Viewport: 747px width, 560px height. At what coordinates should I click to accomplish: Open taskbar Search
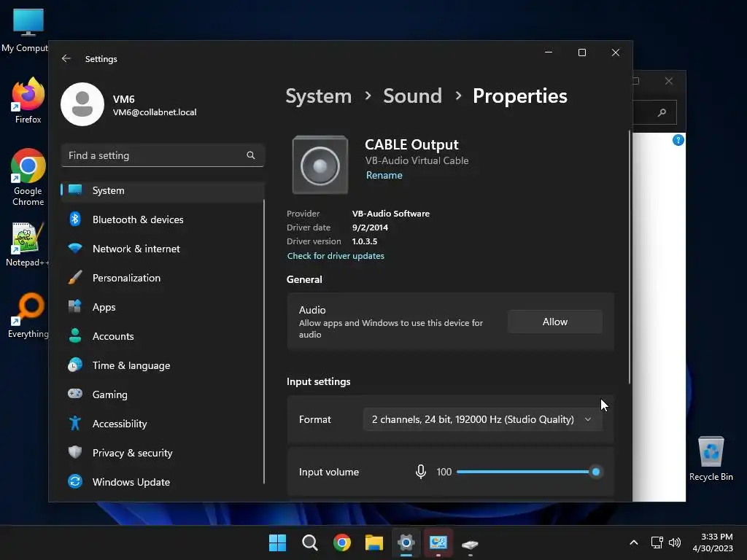click(x=309, y=542)
